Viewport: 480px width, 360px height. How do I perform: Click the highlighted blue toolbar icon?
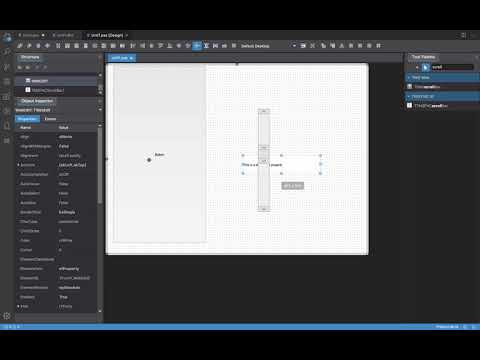click(197, 46)
